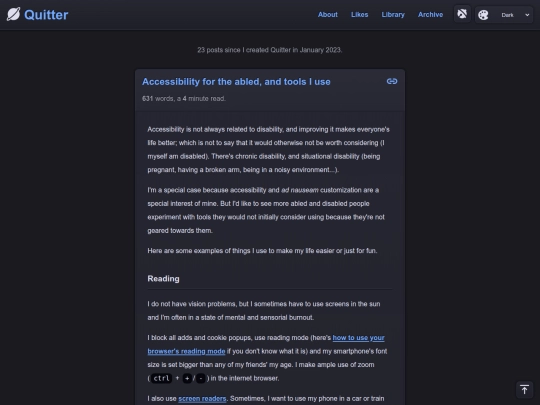Click the '+' key badge
The image size is (540, 405).
187,378
